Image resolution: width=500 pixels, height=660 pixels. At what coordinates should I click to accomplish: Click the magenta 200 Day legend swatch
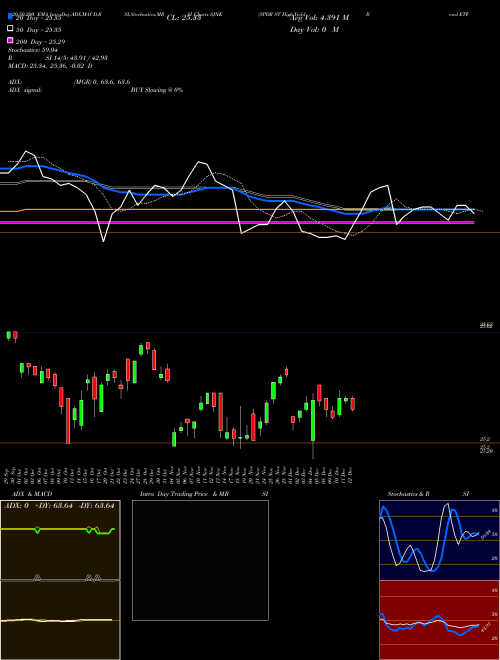pyautogui.click(x=10, y=40)
